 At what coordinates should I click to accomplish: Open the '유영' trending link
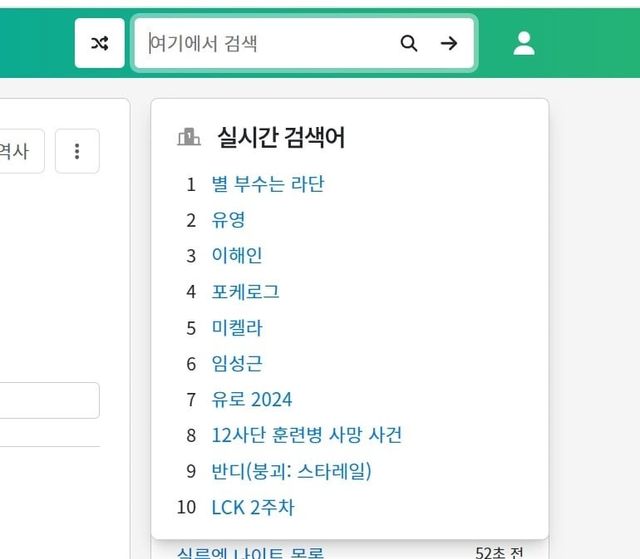(x=228, y=220)
